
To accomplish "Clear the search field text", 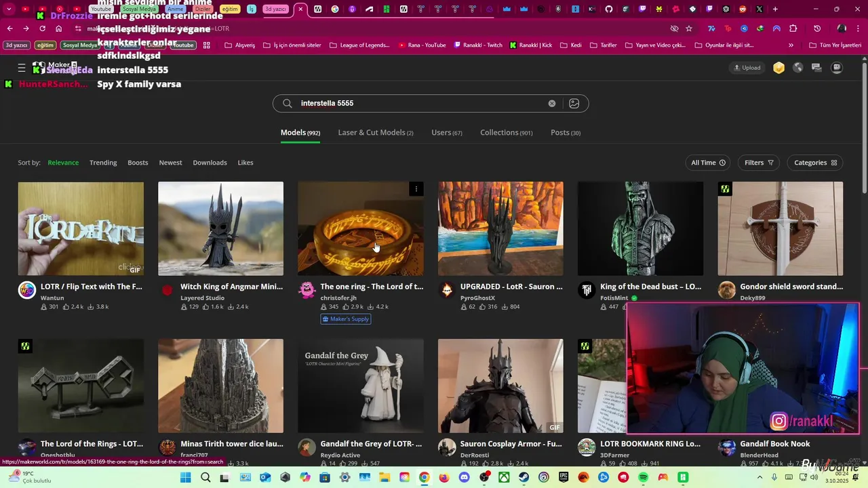I will tap(552, 104).
